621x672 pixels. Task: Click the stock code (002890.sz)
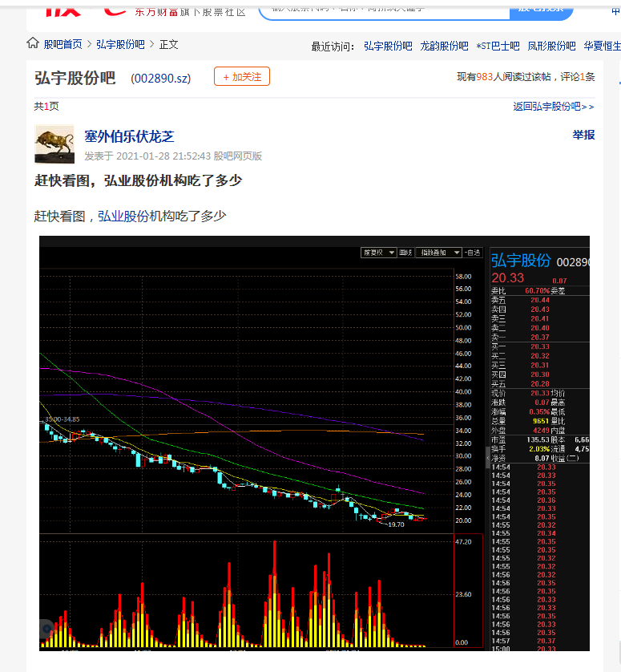(160, 79)
